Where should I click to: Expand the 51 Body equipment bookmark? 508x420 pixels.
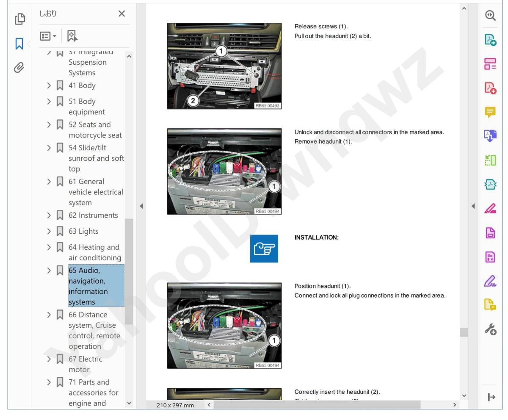pos(49,102)
